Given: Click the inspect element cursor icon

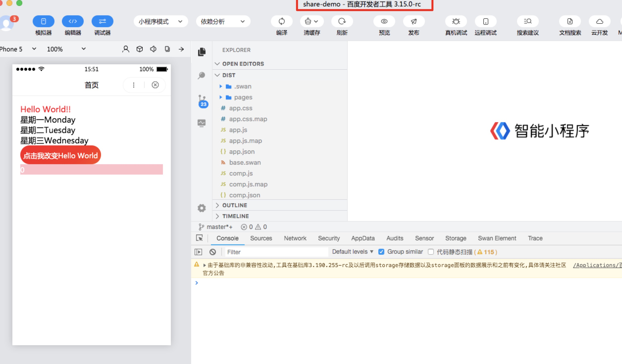Looking at the screenshot, I should click(x=199, y=238).
